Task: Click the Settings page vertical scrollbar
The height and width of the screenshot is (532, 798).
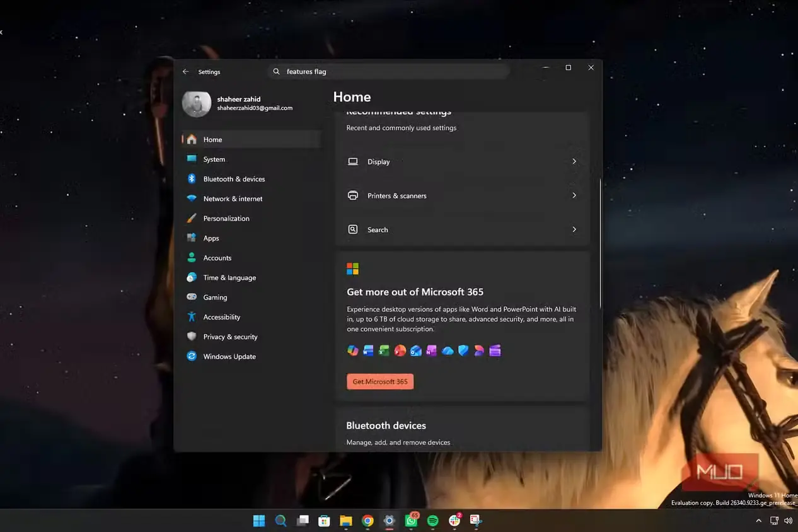Action: 600,243
